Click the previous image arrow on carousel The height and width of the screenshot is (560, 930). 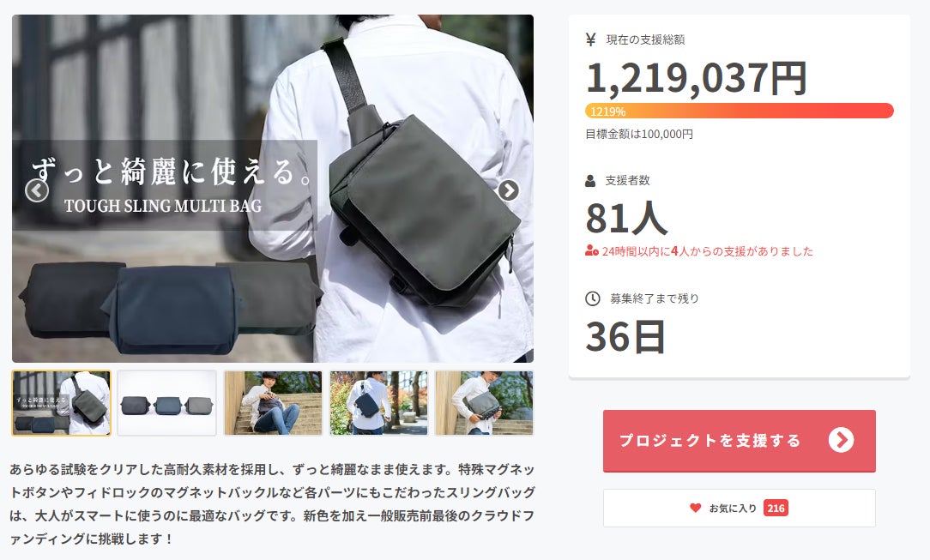[x=37, y=190]
